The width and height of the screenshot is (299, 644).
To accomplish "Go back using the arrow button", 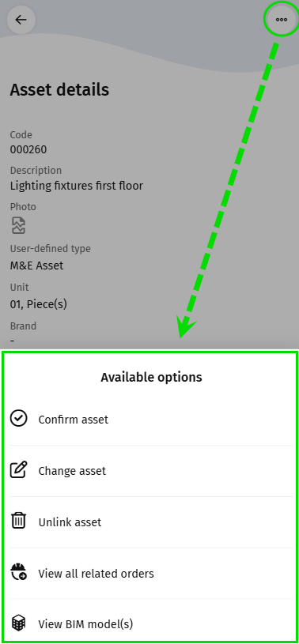I will (21, 20).
